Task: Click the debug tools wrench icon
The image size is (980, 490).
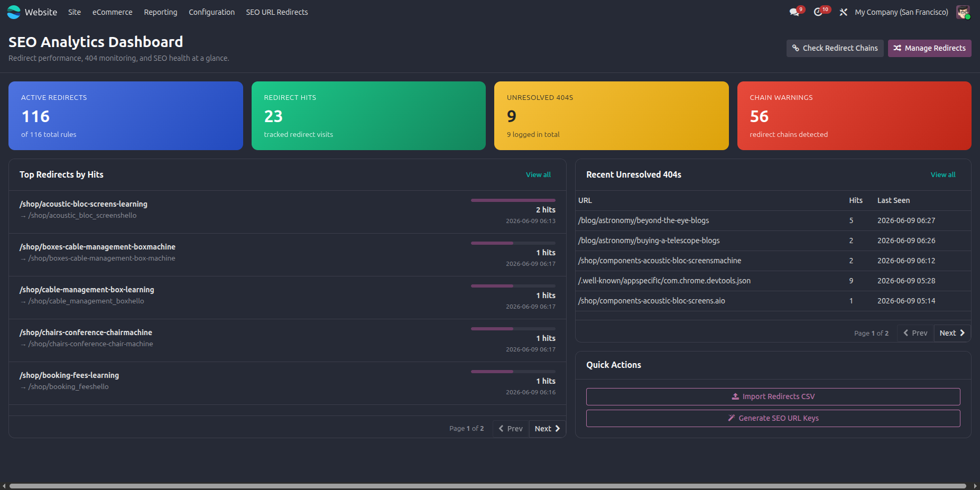Action: [x=843, y=12]
